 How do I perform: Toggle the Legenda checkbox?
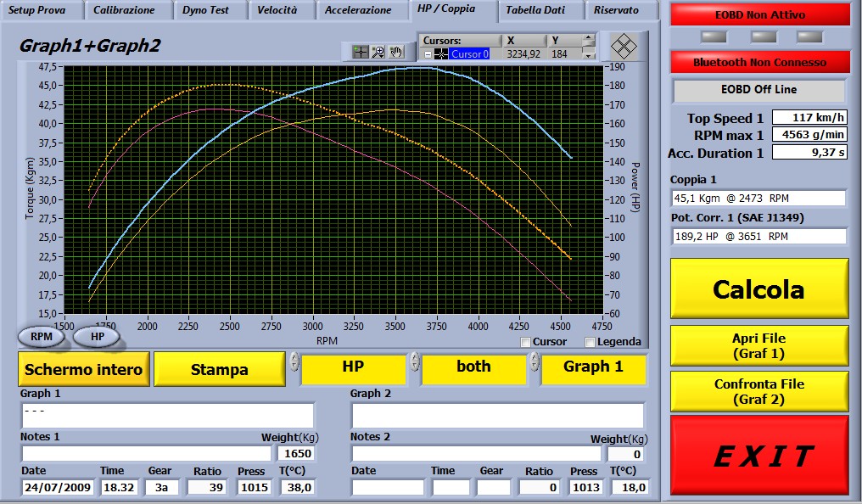[x=591, y=342]
